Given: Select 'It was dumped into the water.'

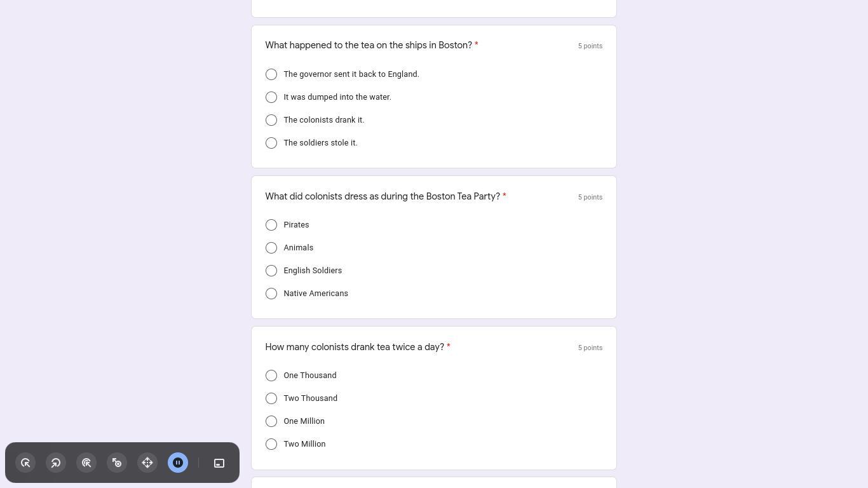Looking at the screenshot, I should click(271, 97).
